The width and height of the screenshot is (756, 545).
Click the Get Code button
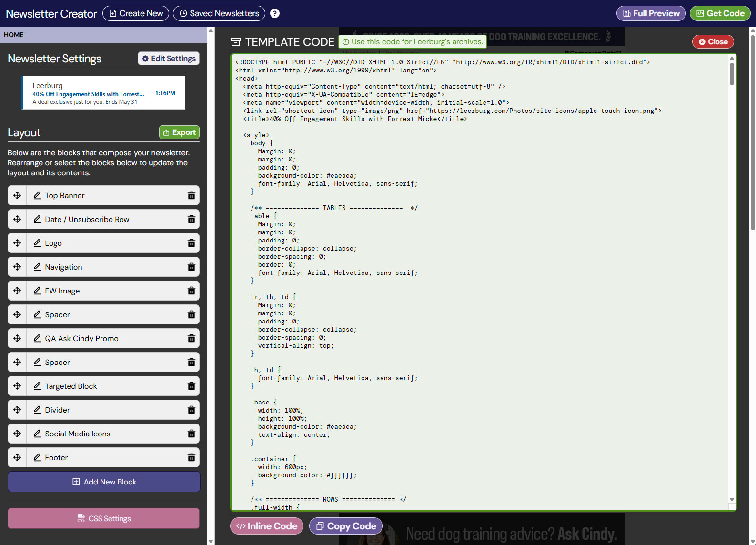720,13
